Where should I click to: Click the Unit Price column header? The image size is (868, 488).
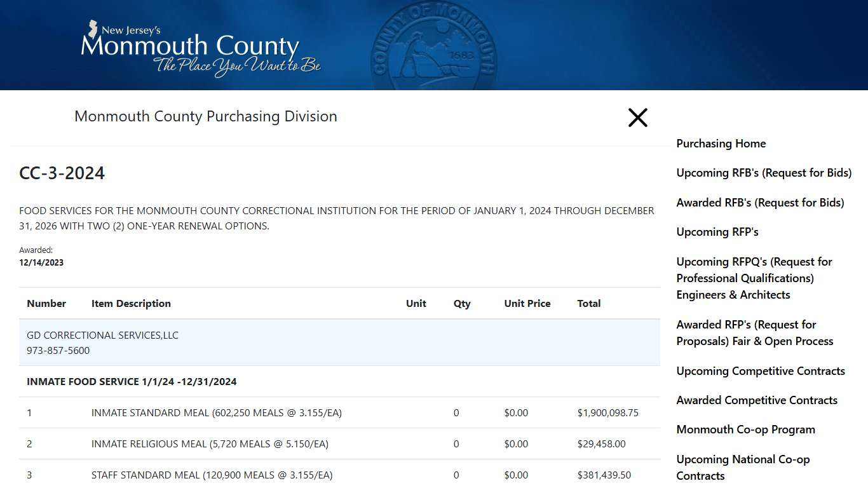(527, 303)
